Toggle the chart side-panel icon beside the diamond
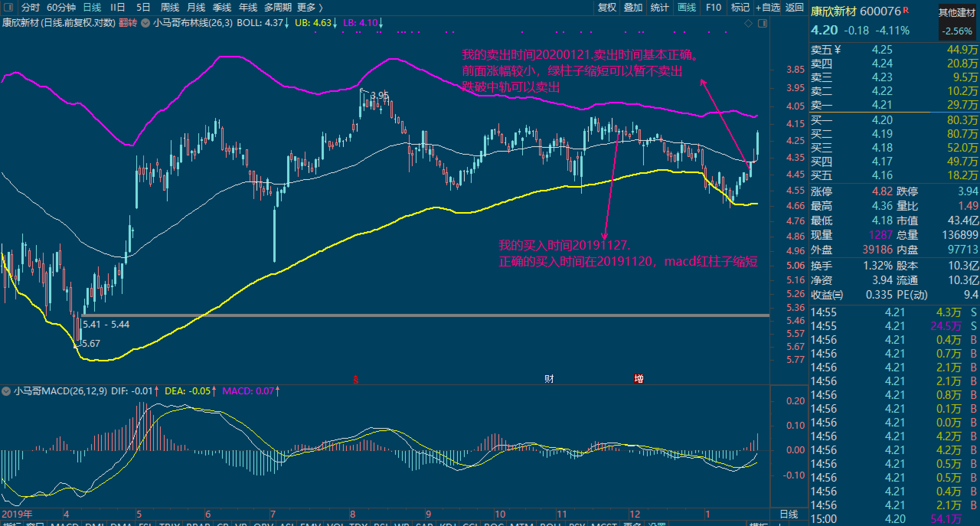 [x=763, y=24]
